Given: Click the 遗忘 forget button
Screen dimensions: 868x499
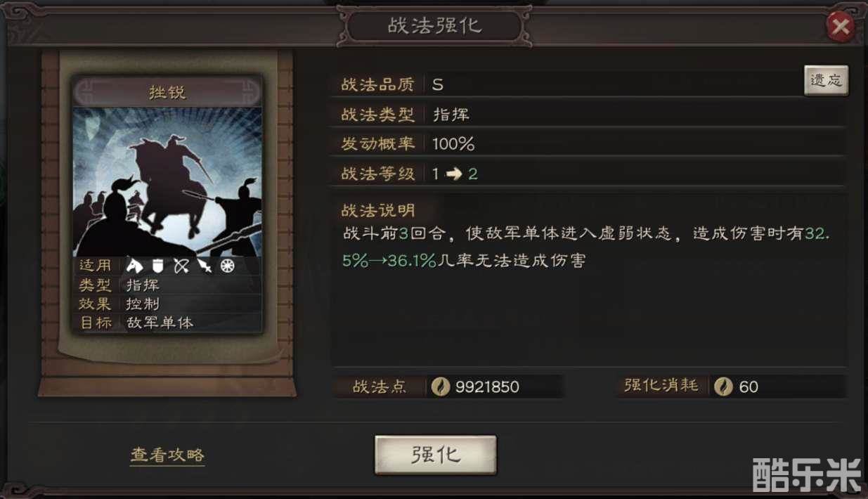Looking at the screenshot, I should [826, 80].
